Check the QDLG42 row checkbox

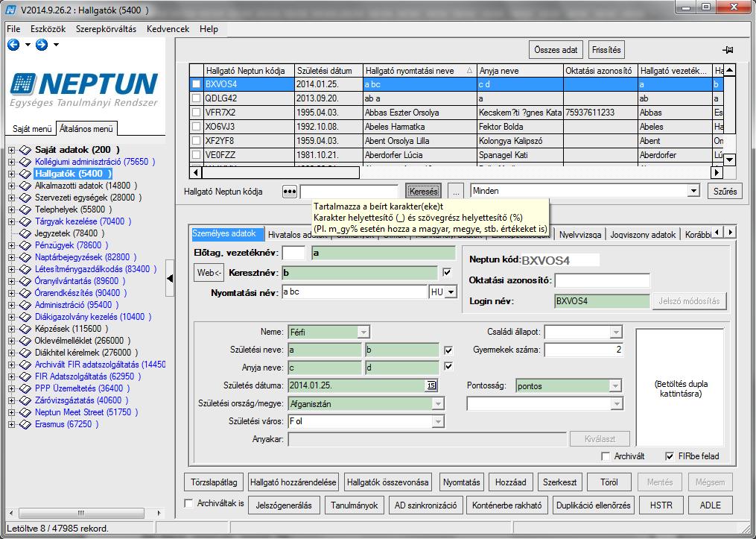coord(196,98)
